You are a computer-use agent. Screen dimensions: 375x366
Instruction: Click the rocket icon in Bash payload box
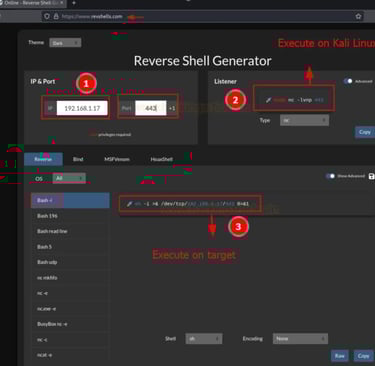pos(129,204)
